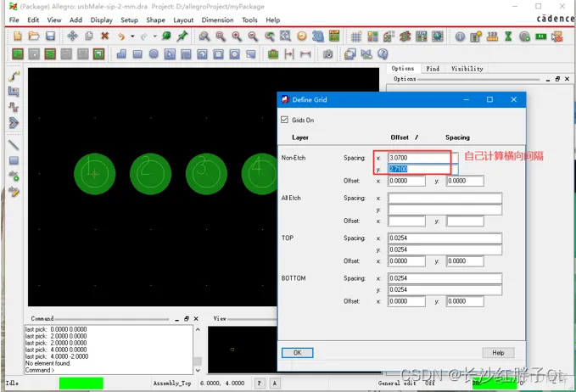576x392 pixels.
Task: Confirm with the OK button
Action: [x=297, y=353]
